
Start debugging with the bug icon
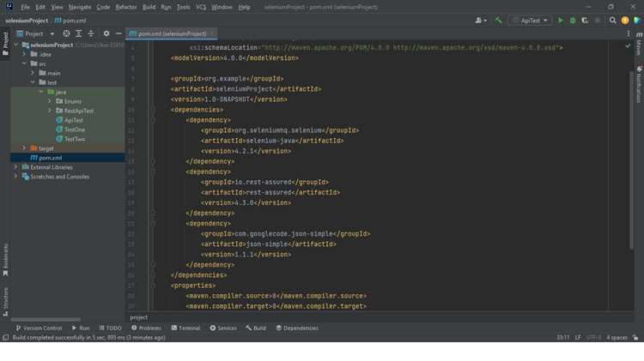[x=573, y=20]
